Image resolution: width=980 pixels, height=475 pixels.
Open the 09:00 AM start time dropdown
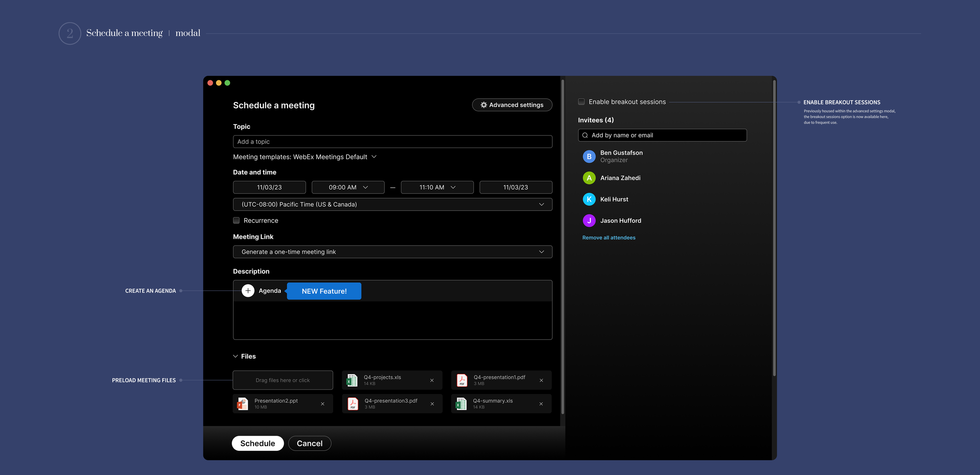tap(348, 187)
